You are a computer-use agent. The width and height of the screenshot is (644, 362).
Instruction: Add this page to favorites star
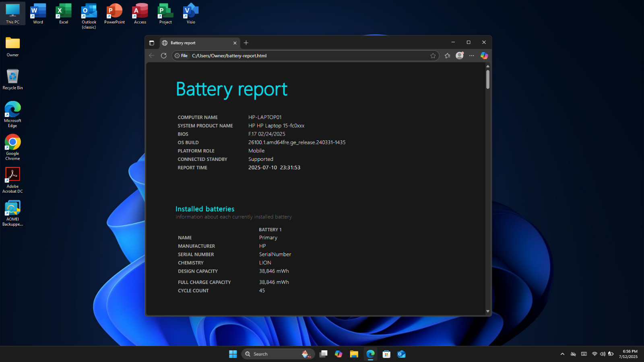(x=433, y=56)
